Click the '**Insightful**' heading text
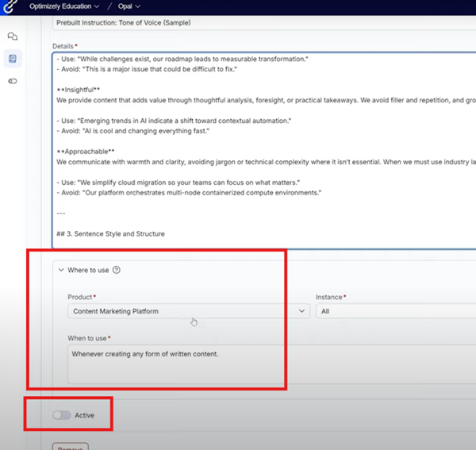The height and width of the screenshot is (450, 476). 79,90
